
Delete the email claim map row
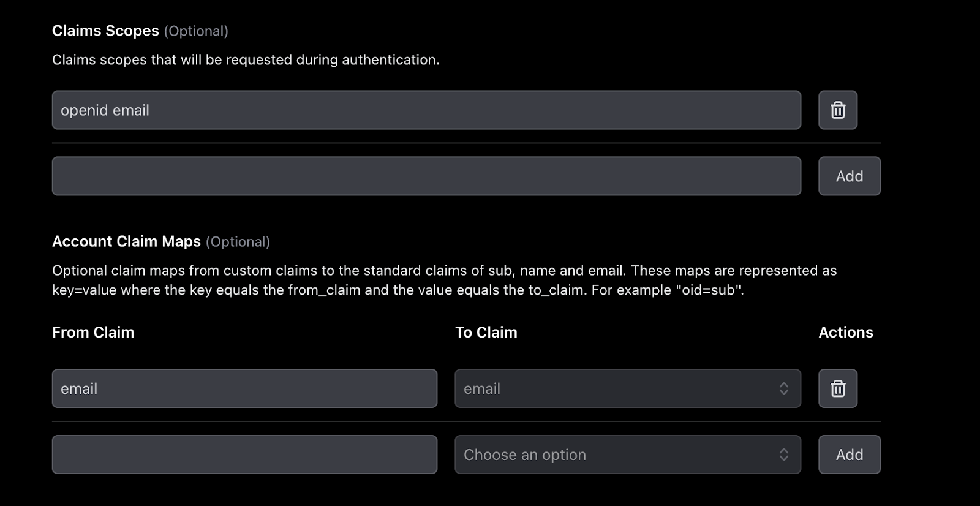tap(837, 388)
